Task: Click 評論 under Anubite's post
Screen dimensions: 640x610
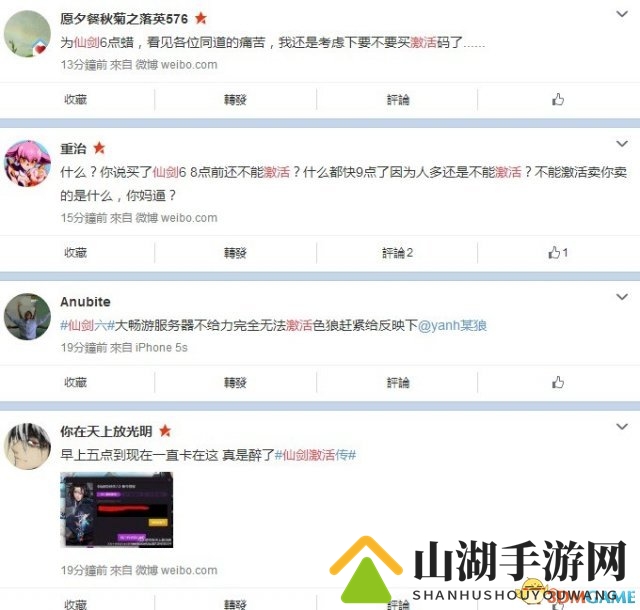Action: [398, 383]
